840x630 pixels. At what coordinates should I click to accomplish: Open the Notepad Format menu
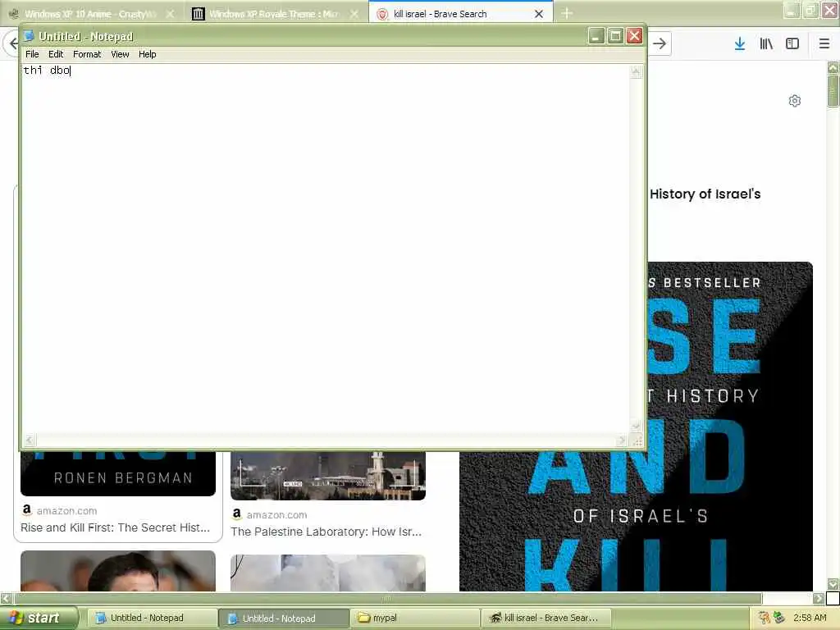[x=87, y=54]
